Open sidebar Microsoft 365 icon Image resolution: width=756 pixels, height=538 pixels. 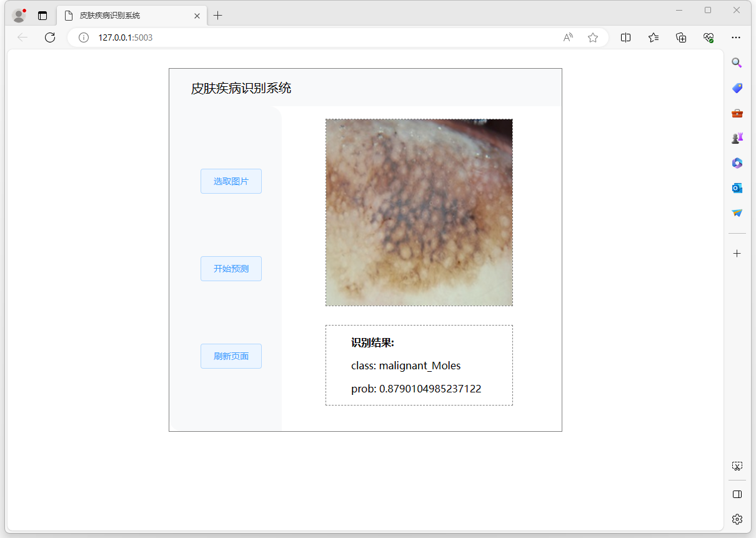737,163
